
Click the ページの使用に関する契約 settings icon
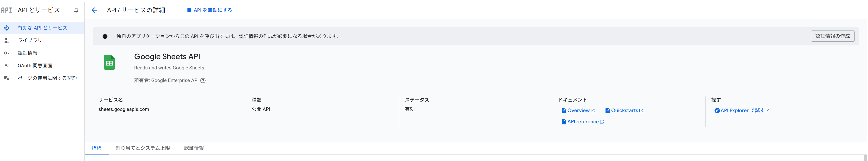[7, 78]
